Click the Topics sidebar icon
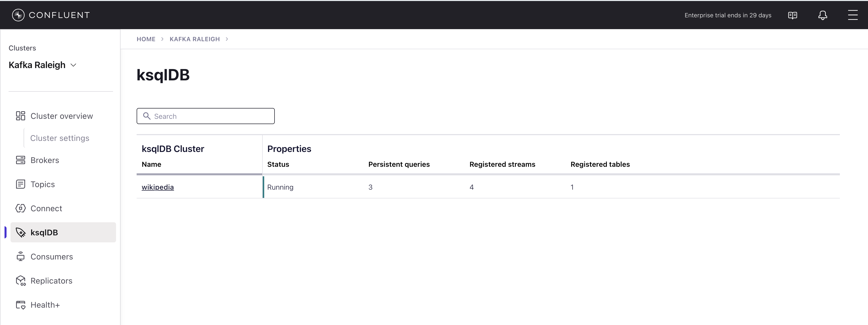This screenshot has width=868, height=325. pos(21,184)
